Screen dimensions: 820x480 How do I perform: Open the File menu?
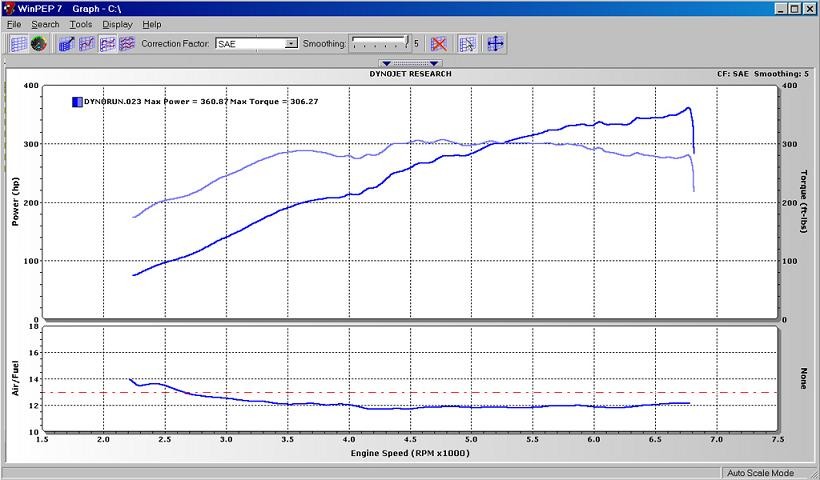coord(14,25)
